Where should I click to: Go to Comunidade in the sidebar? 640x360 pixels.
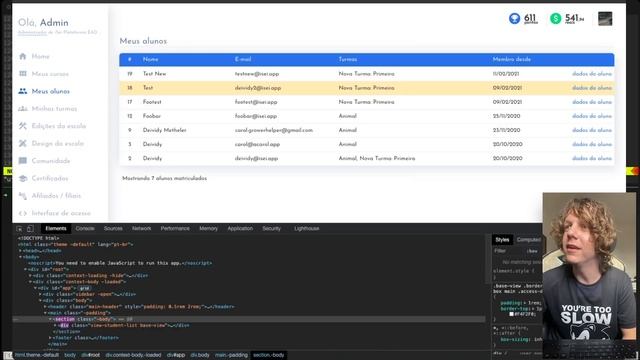point(51,161)
